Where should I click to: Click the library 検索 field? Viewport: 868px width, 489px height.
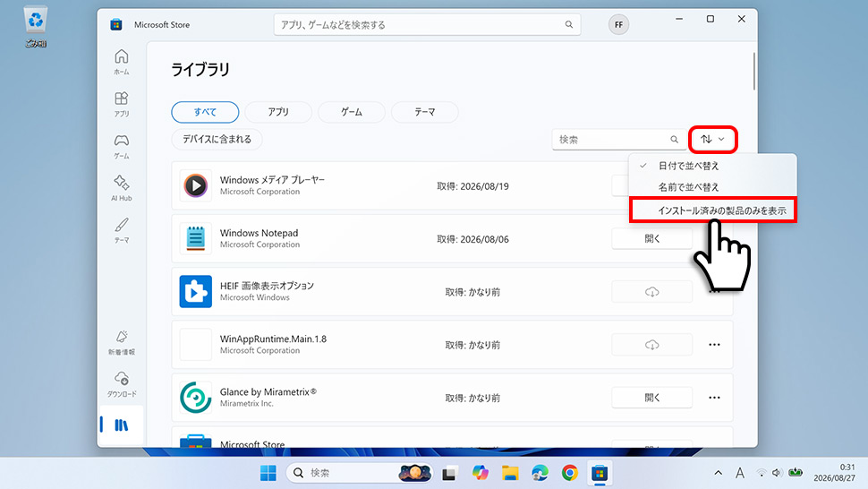[x=619, y=140]
